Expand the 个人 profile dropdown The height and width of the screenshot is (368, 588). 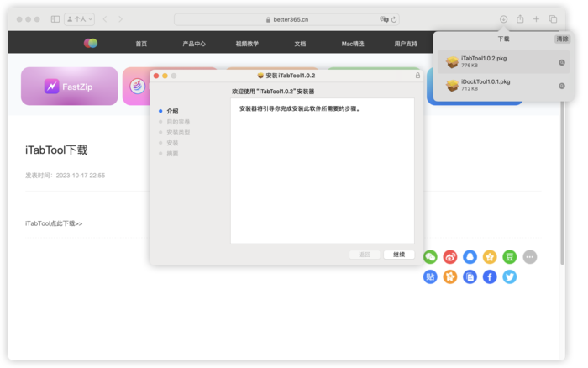[x=81, y=18]
